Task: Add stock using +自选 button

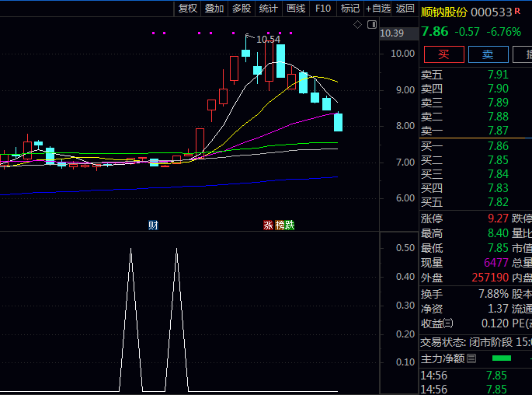Action: 378,9
